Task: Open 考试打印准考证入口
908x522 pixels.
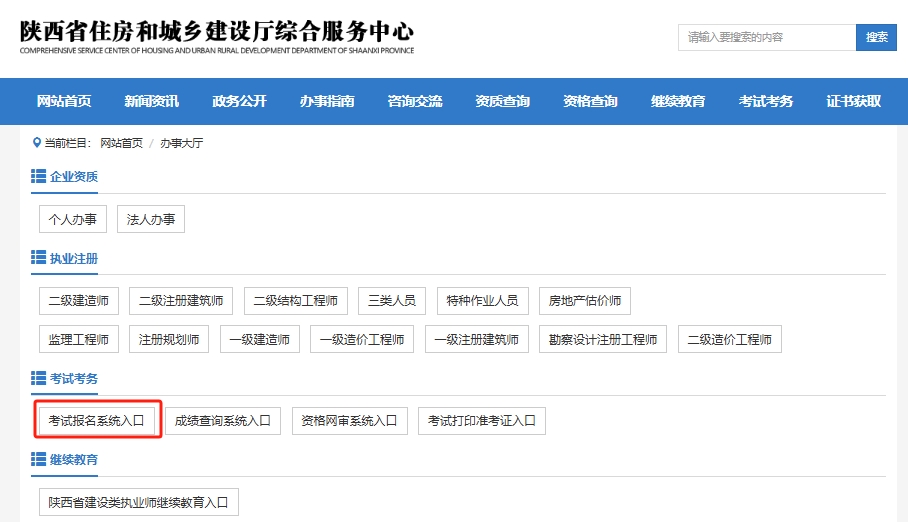Action: [482, 421]
